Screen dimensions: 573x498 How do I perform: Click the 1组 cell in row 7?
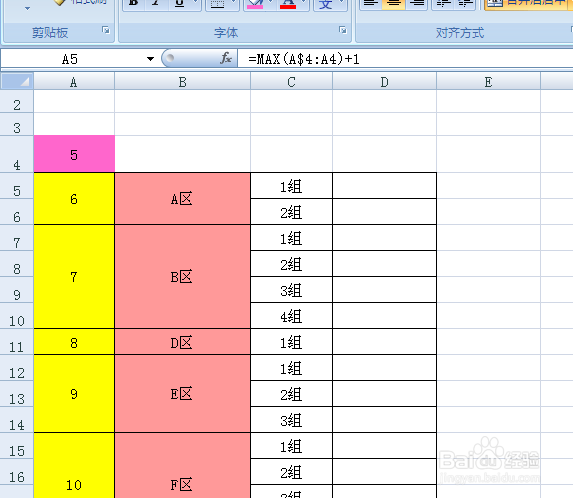pyautogui.click(x=291, y=237)
